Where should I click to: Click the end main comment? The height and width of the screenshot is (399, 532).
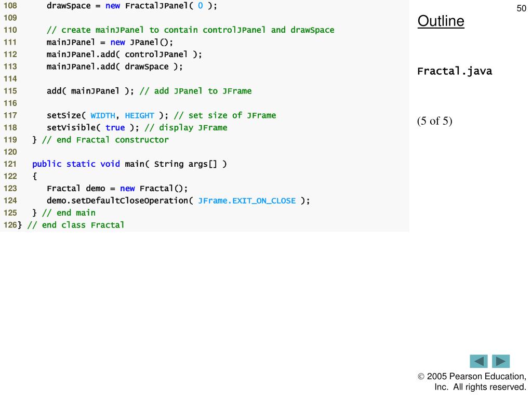coord(69,212)
